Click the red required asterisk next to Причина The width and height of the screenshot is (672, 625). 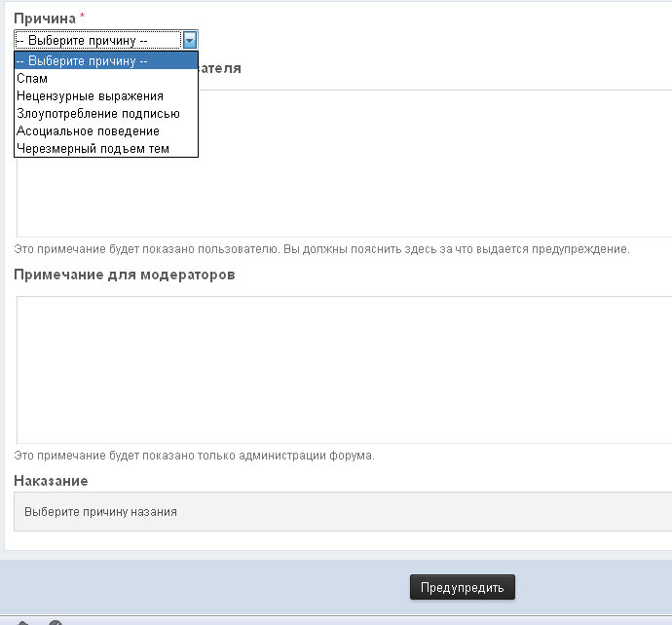click(x=83, y=17)
